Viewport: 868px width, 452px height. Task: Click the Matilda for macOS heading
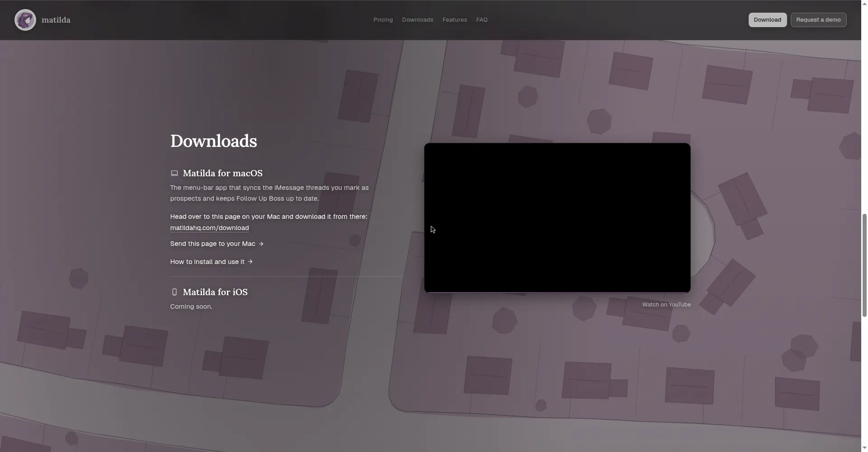[222, 173]
